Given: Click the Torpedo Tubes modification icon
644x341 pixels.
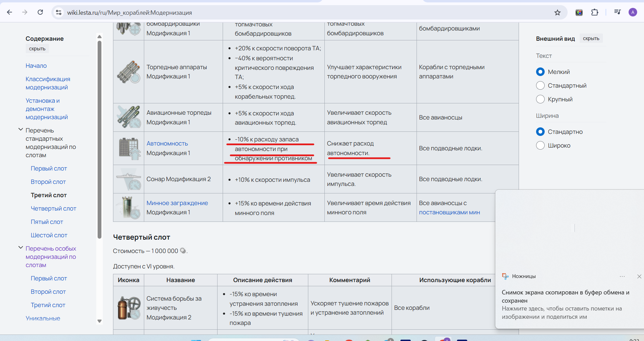Looking at the screenshot, I should [x=128, y=72].
